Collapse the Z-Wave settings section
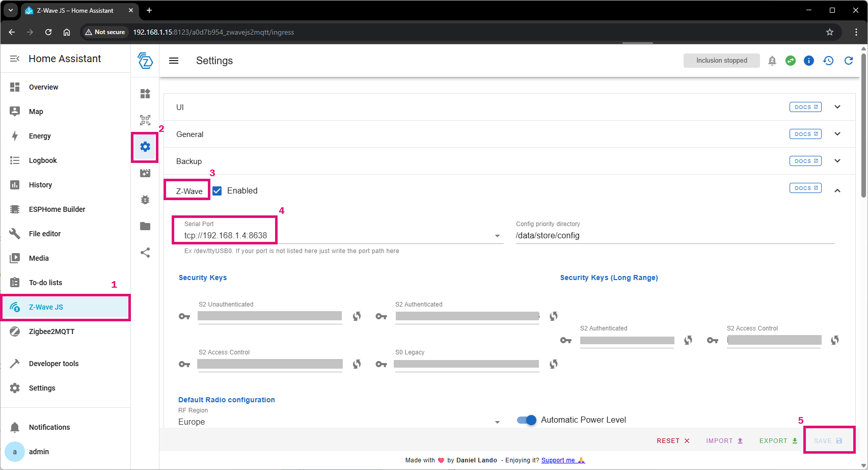The width and height of the screenshot is (868, 470). click(837, 190)
